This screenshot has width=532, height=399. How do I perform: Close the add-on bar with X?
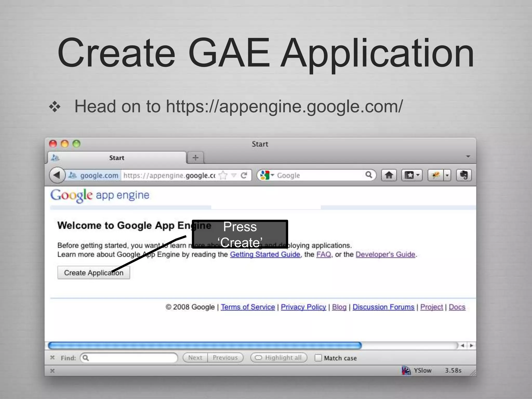click(52, 371)
